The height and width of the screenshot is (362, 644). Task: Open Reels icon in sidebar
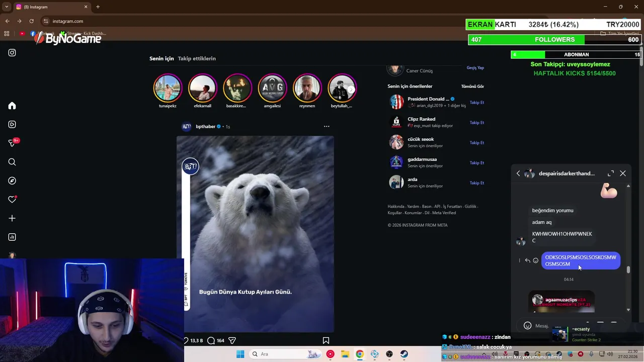(x=12, y=124)
